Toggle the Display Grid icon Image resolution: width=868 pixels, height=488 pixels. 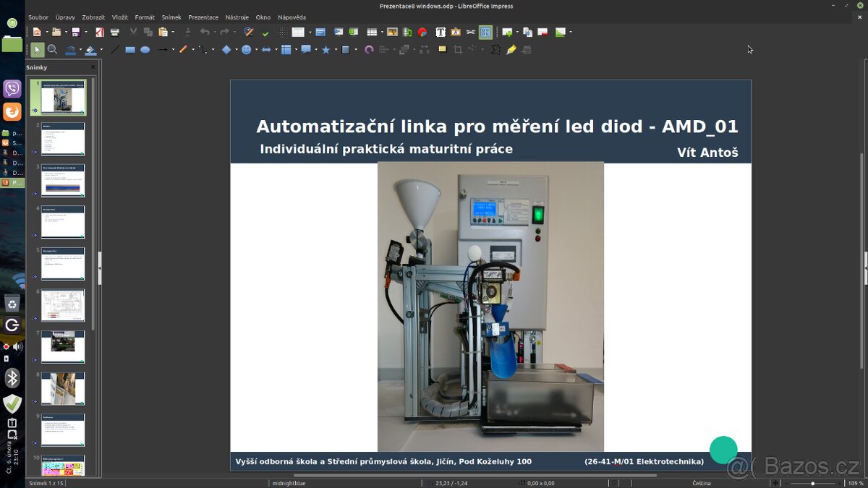(x=281, y=32)
